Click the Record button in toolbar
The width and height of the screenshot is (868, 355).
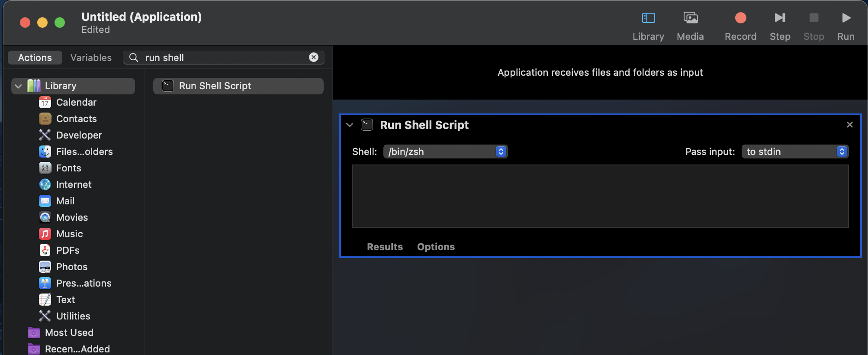click(x=740, y=18)
